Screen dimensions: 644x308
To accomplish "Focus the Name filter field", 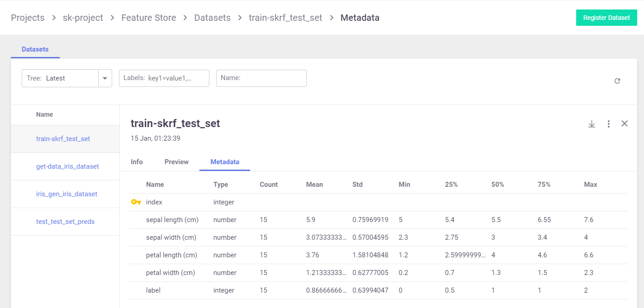I will tap(261, 78).
